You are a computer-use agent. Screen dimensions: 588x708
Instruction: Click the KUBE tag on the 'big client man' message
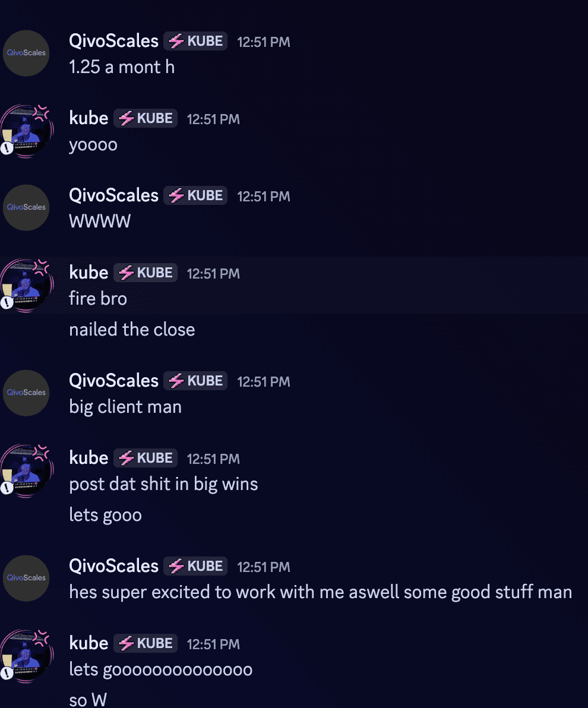point(195,381)
